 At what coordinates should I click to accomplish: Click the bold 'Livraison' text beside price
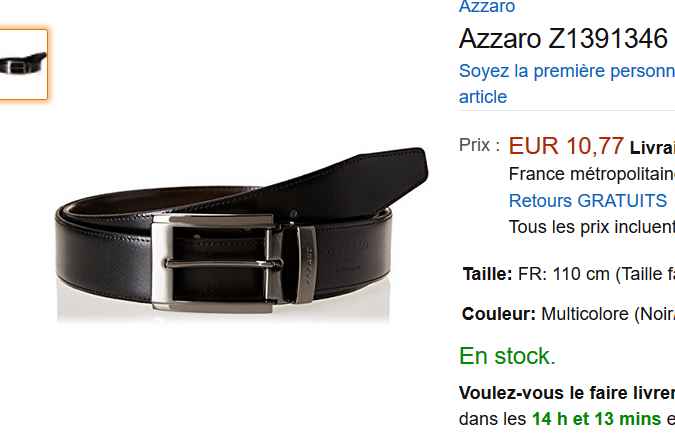pos(652,148)
